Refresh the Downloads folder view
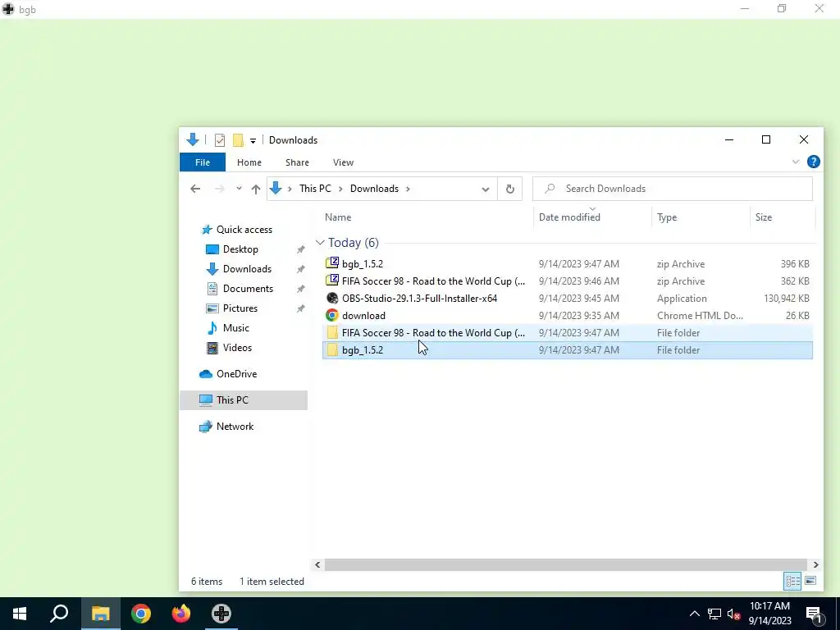This screenshot has width=840, height=630. click(x=510, y=189)
